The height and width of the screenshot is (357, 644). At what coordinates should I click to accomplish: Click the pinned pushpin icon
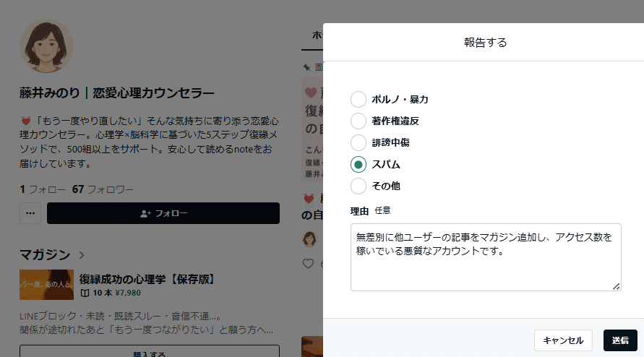pos(306,67)
